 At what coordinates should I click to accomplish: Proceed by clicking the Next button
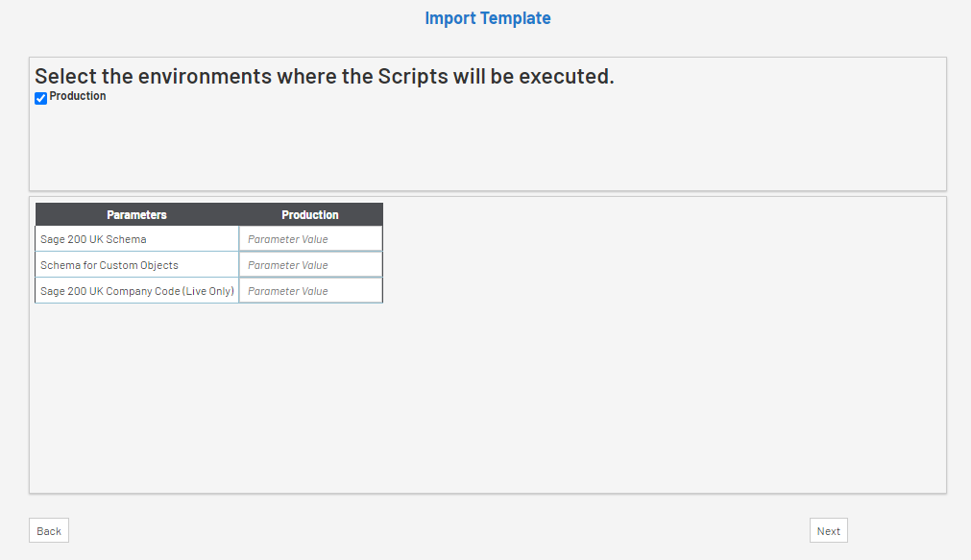pos(828,531)
